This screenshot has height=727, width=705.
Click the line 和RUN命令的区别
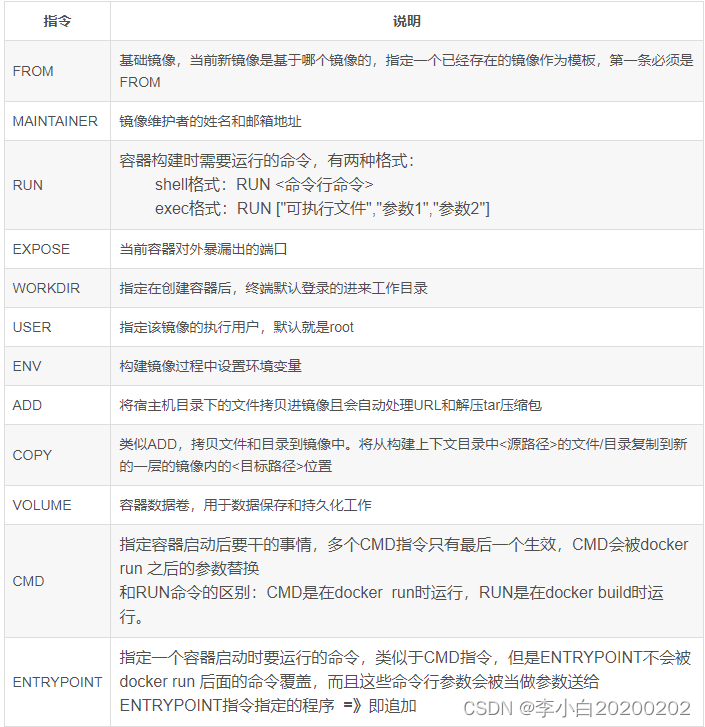click(391, 593)
